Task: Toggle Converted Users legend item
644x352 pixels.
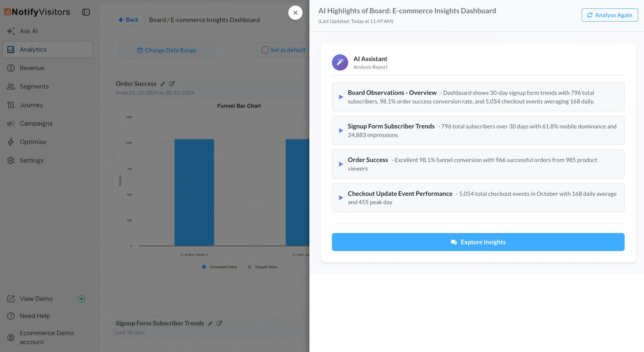Action: [x=219, y=267]
